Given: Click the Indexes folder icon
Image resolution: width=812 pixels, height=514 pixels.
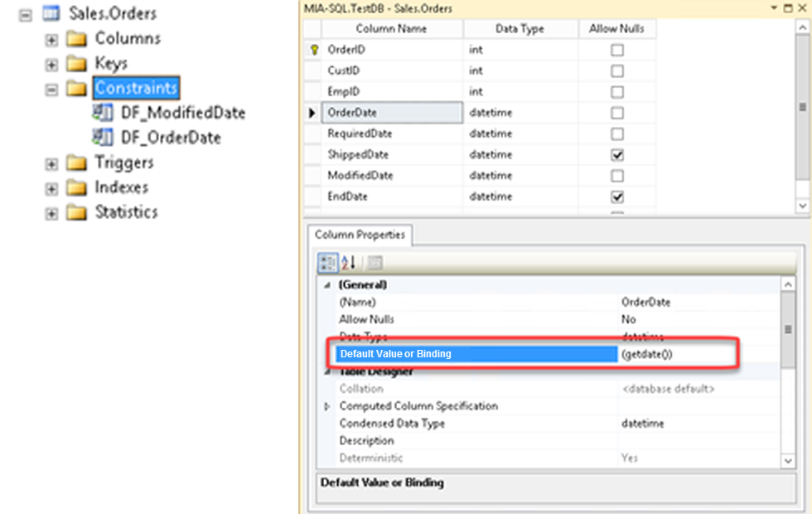Looking at the screenshot, I should 76,188.
